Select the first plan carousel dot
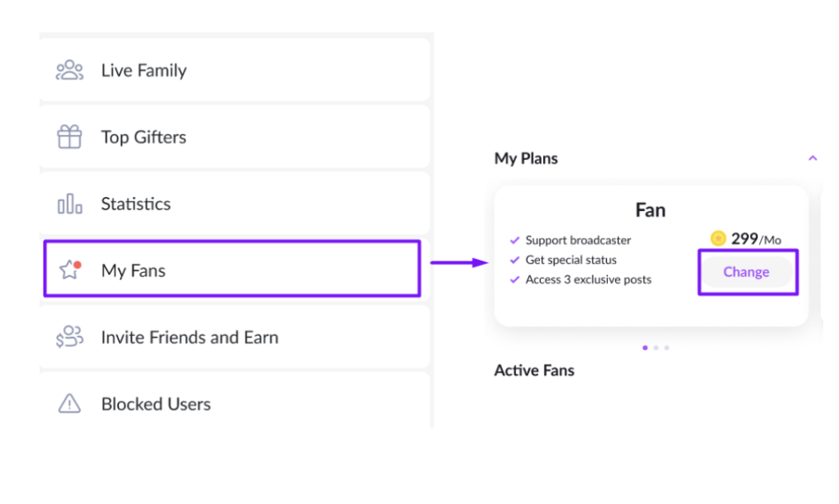 (x=646, y=347)
